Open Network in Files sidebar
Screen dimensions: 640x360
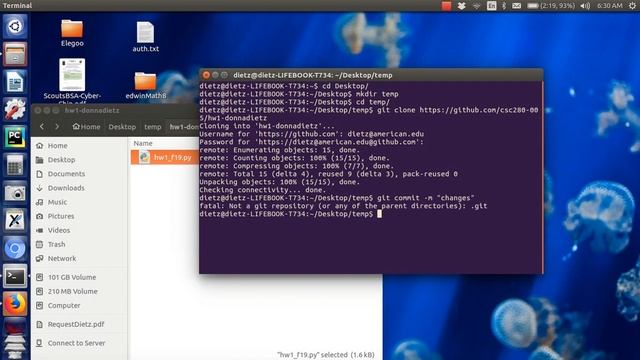pyautogui.click(x=80, y=258)
